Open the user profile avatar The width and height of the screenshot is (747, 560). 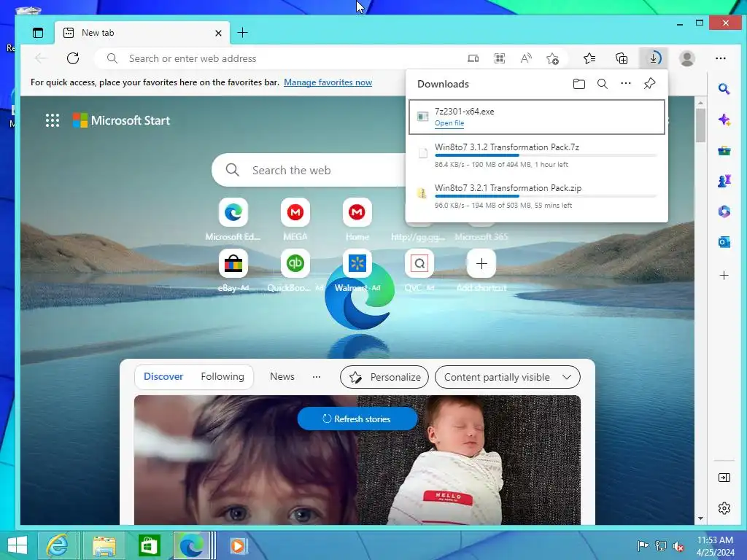tap(687, 58)
